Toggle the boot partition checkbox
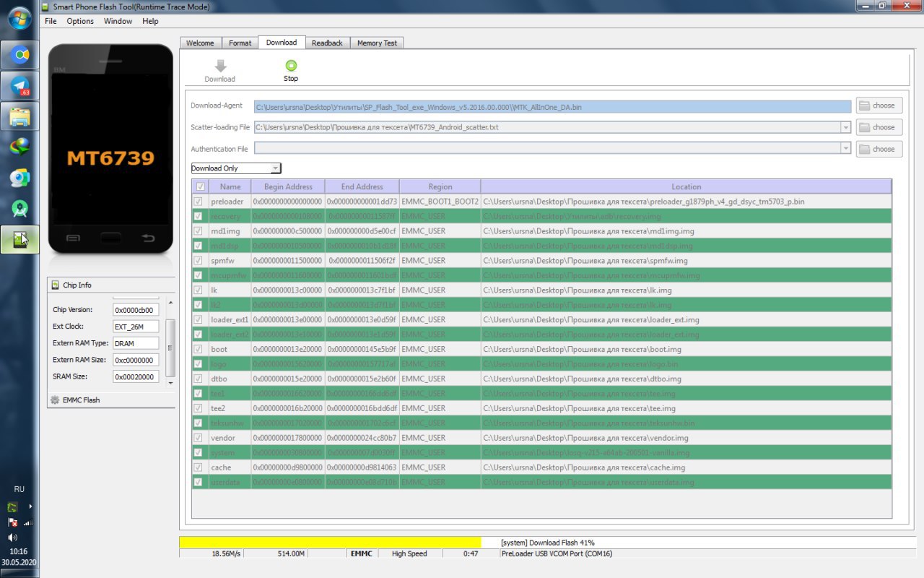924x578 pixels. tap(199, 349)
